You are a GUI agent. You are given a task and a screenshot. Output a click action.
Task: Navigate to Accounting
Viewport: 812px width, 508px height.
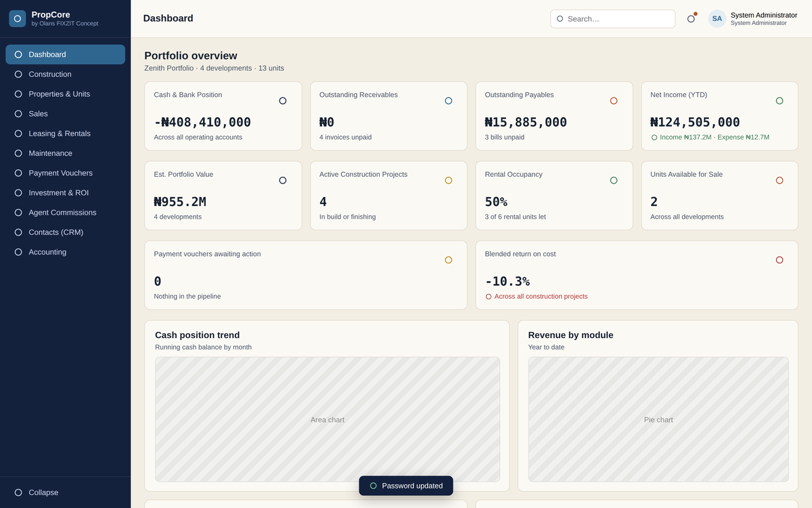pos(66,252)
